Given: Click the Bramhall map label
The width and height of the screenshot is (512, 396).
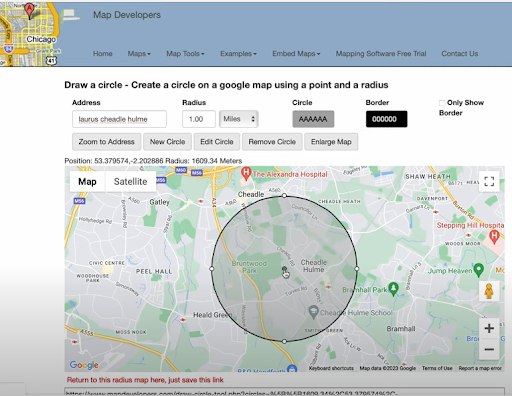Looking at the screenshot, I should click(401, 329).
